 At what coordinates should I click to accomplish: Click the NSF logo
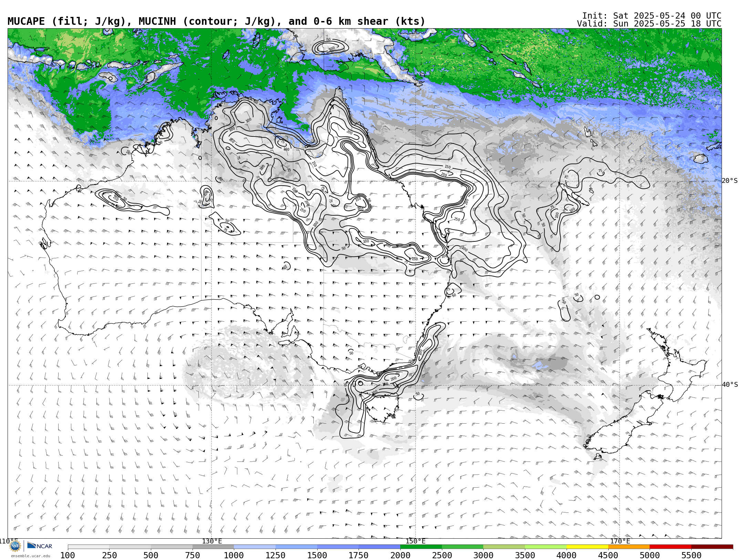coord(15,546)
